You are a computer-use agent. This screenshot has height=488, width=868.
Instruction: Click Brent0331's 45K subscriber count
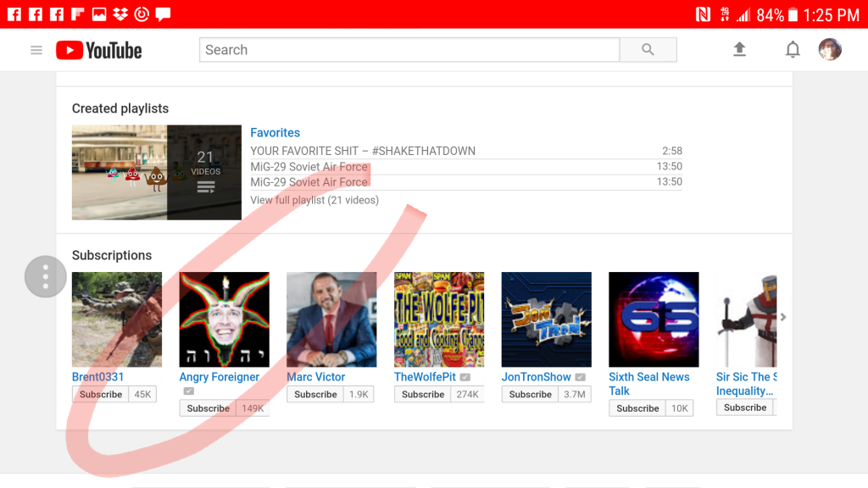coord(142,395)
